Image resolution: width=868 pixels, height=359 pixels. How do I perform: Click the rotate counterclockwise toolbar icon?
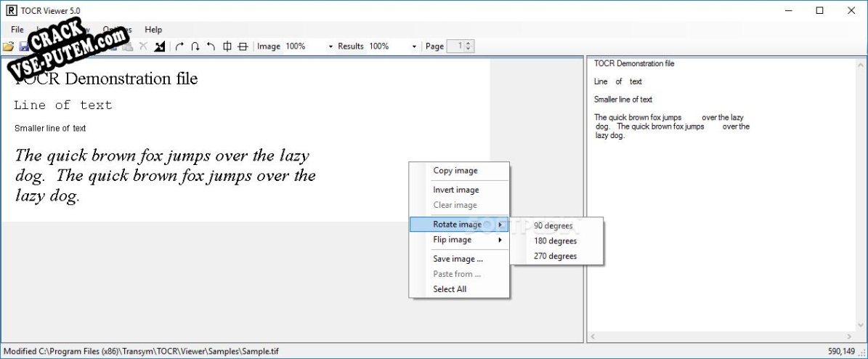[211, 47]
